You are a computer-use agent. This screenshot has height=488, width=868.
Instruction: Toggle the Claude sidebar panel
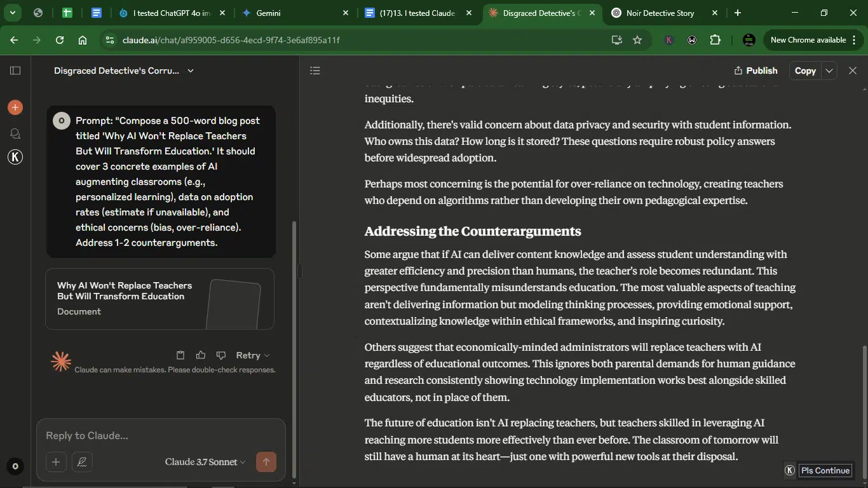15,71
